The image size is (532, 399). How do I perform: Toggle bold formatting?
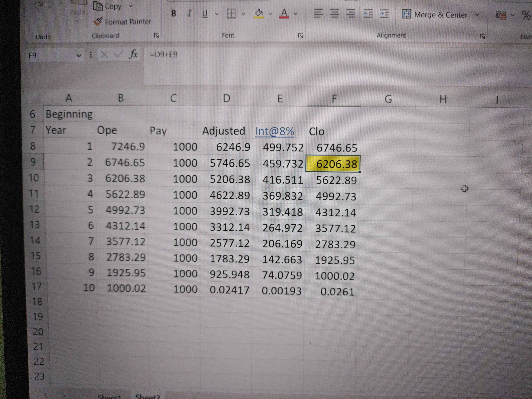(x=174, y=13)
